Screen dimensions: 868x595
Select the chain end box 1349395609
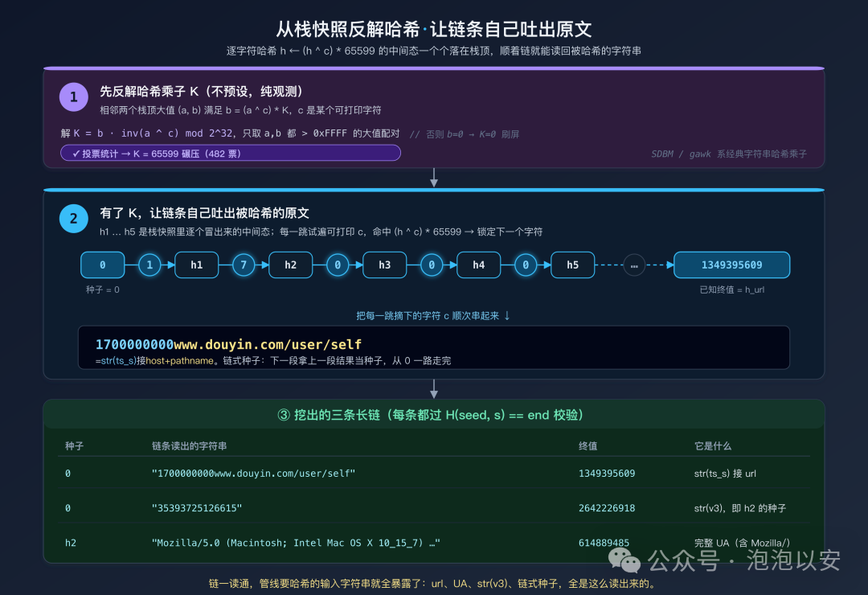732,265
